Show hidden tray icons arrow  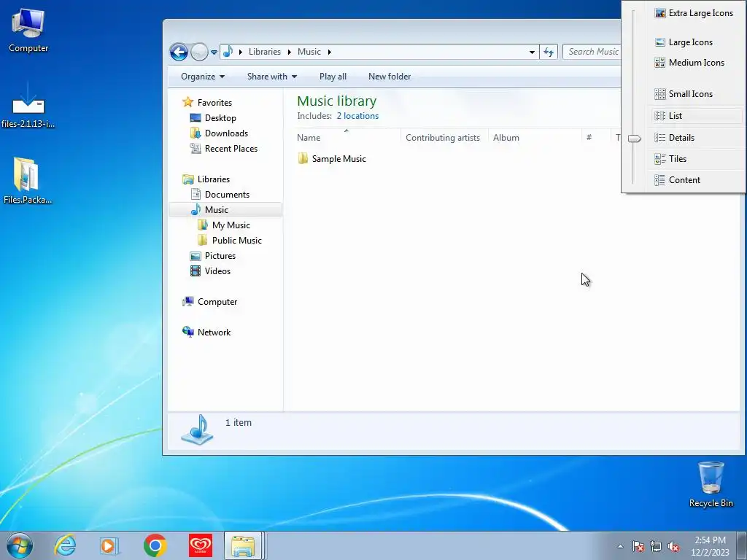(x=620, y=546)
